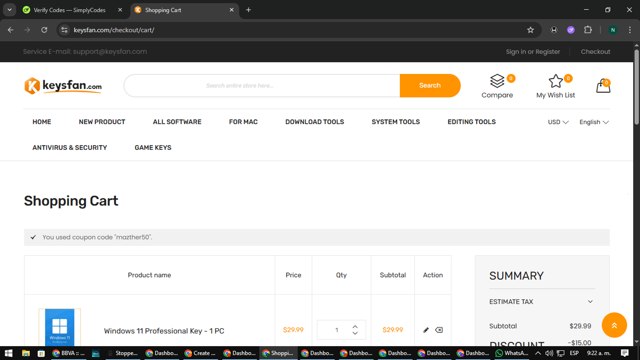This screenshot has height=360, width=640.
Task: Open the tab search dropdown arrow
Action: pyautogui.click(x=9, y=10)
